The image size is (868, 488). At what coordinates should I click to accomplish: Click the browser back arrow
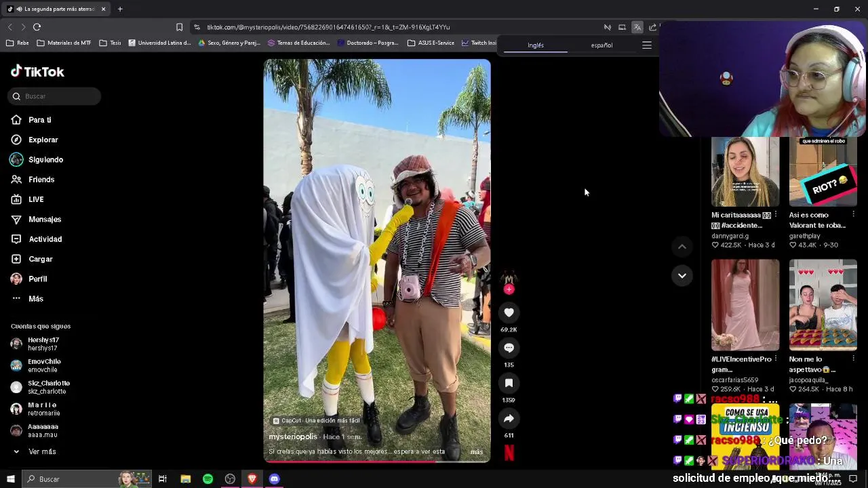pyautogui.click(x=9, y=27)
